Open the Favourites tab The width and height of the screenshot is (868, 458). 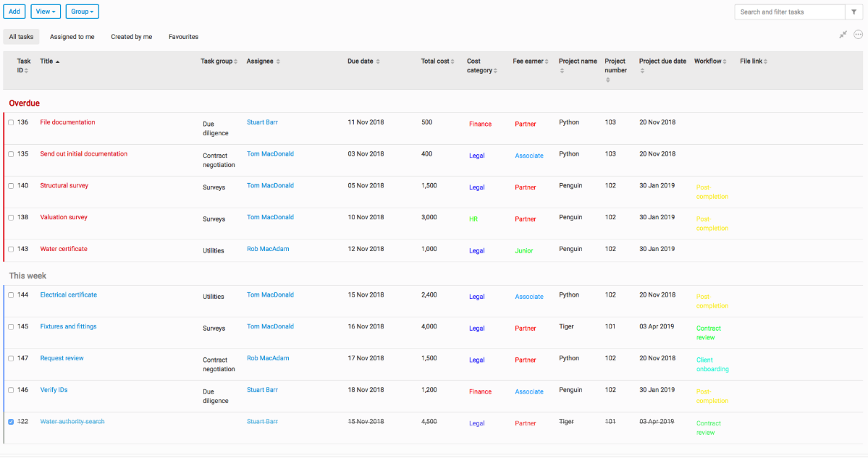[x=183, y=37]
